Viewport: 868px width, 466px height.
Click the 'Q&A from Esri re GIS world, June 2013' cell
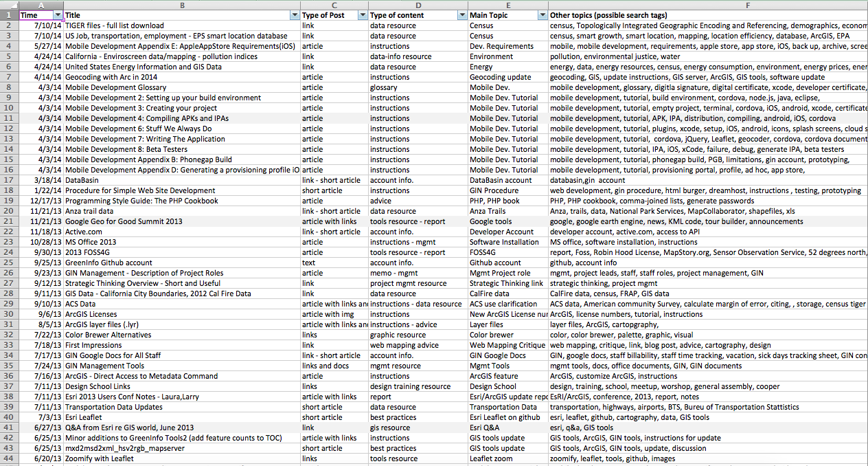coord(182,428)
